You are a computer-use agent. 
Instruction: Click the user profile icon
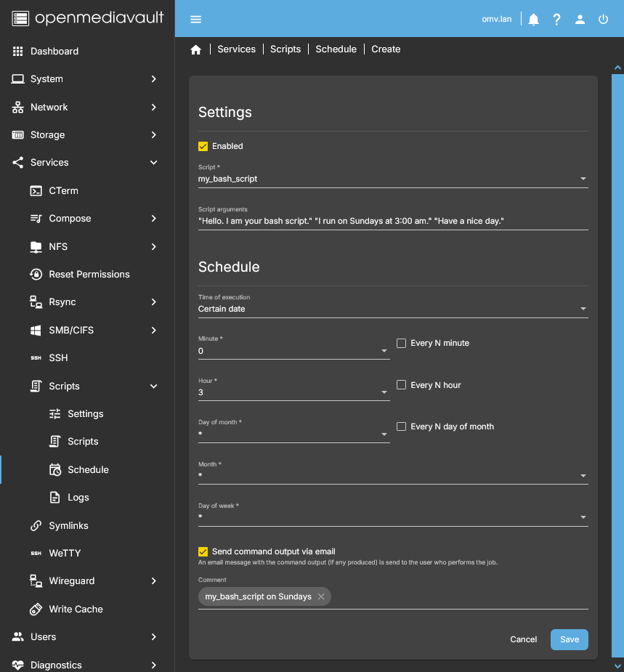click(580, 20)
